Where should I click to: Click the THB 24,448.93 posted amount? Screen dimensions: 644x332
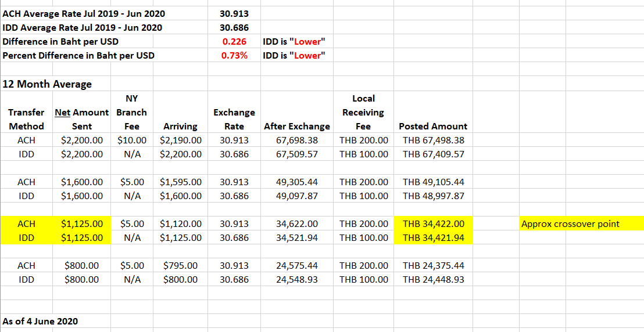(x=433, y=279)
